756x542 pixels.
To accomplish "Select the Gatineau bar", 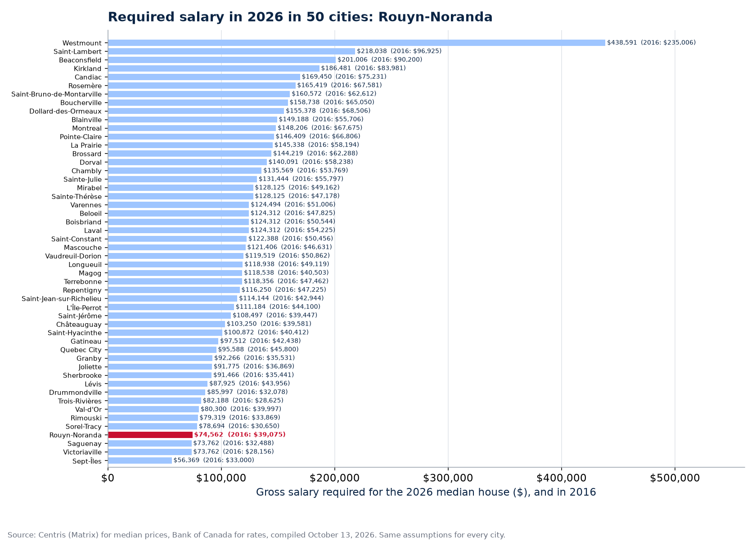I will (163, 341).
